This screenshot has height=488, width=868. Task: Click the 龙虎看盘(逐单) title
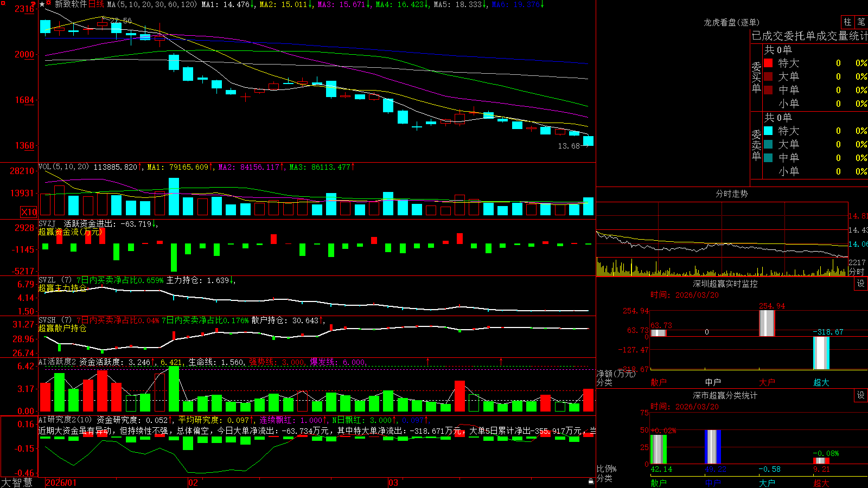[x=732, y=22]
